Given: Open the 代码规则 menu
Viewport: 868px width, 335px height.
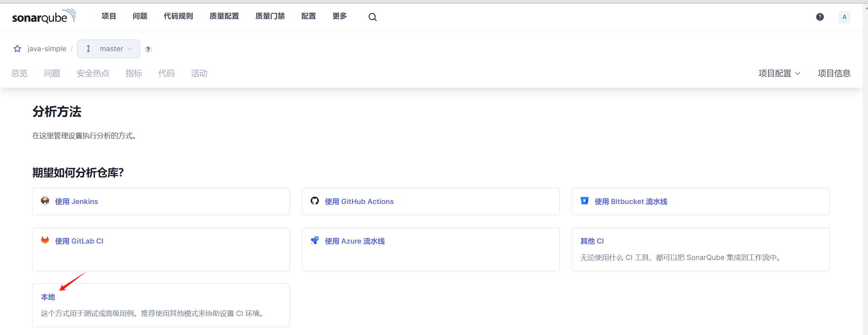Looking at the screenshot, I should pyautogui.click(x=179, y=16).
